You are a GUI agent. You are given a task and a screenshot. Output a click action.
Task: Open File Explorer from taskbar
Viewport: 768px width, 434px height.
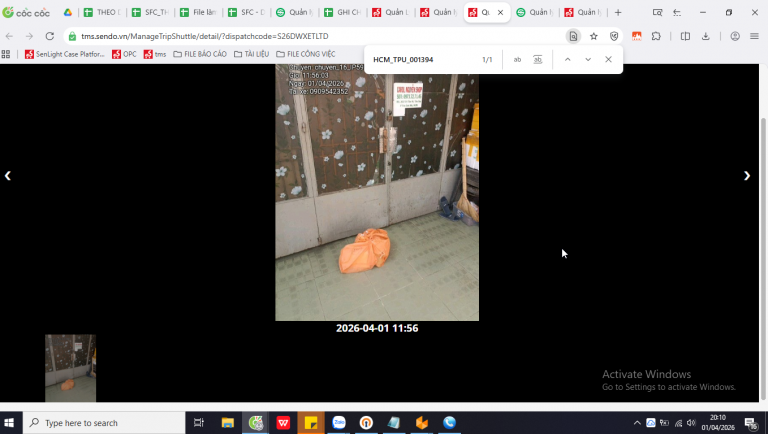pos(227,422)
